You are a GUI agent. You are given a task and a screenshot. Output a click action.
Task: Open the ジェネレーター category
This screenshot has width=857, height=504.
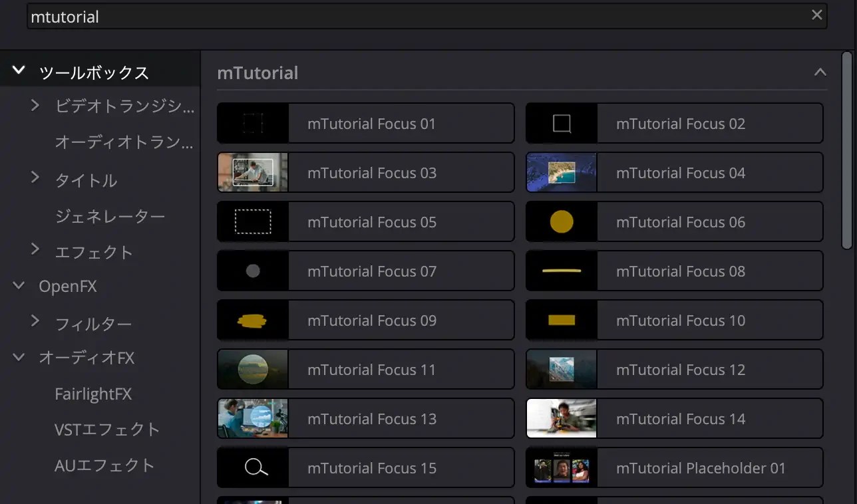click(110, 216)
